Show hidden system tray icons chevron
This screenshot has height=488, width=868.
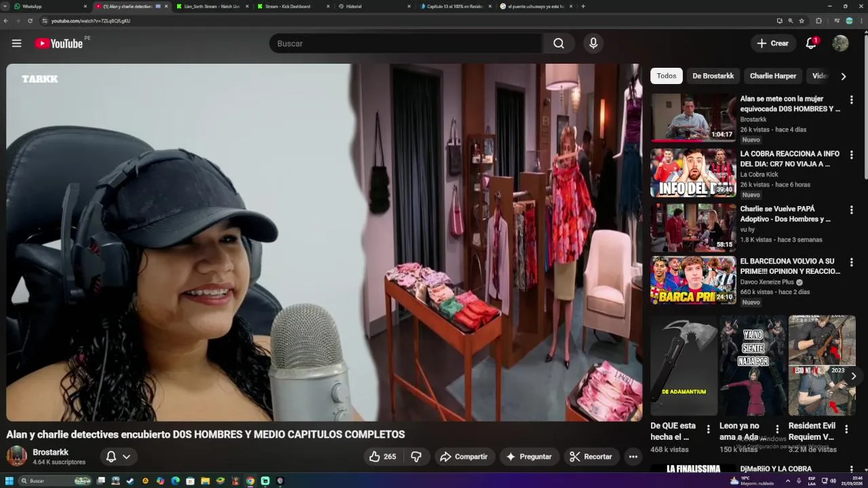pos(787,481)
